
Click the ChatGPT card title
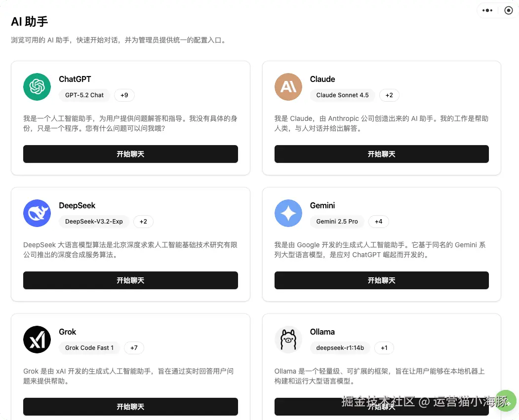[75, 79]
